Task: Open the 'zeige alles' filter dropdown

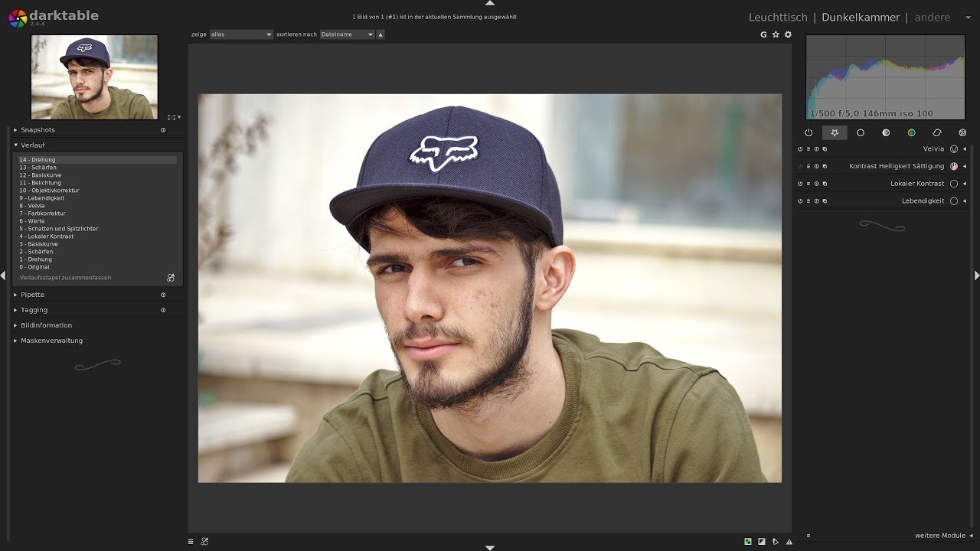Action: click(241, 34)
